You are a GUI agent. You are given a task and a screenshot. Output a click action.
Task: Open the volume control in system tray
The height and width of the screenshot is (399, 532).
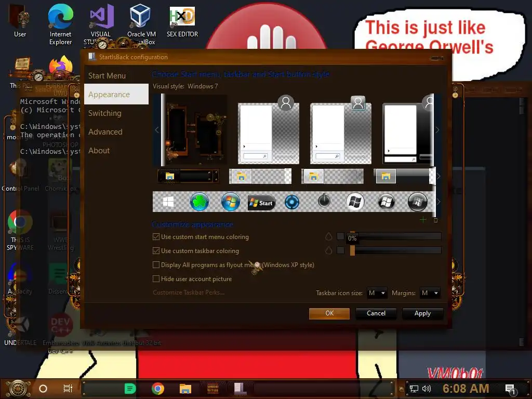(x=426, y=389)
